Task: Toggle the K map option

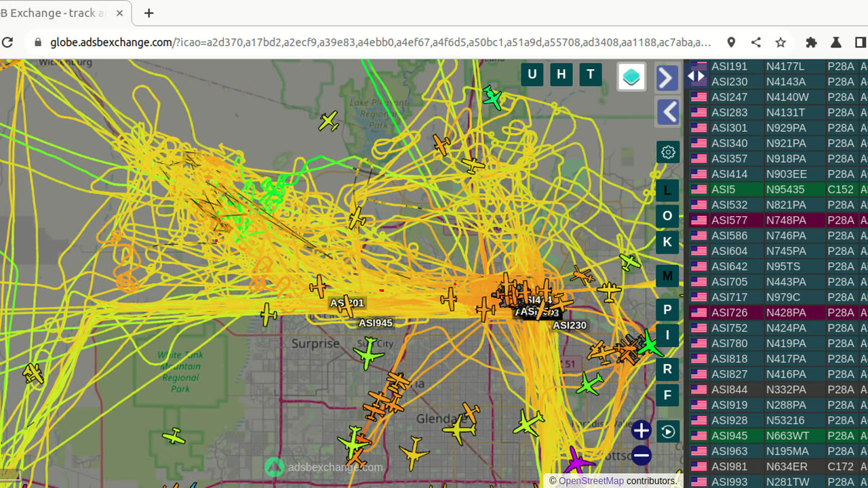Action: tap(667, 242)
